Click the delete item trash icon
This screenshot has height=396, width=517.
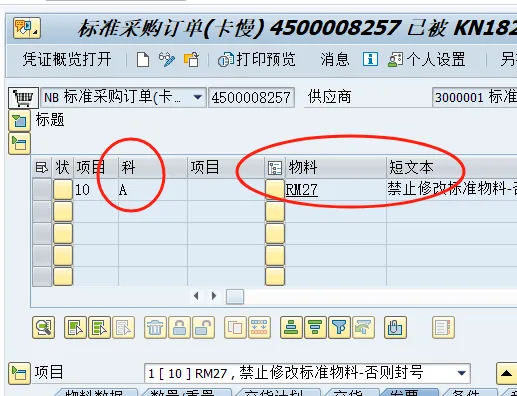pyautogui.click(x=155, y=327)
